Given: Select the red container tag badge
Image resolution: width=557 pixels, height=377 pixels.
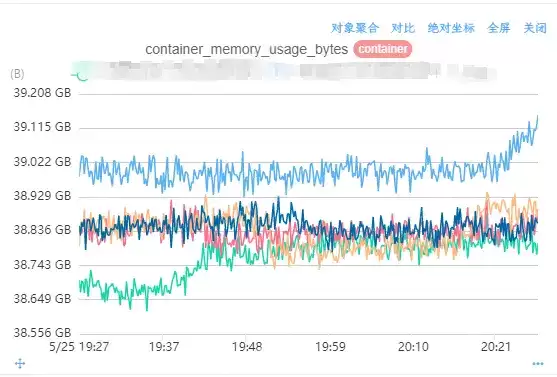Looking at the screenshot, I should [x=383, y=49].
